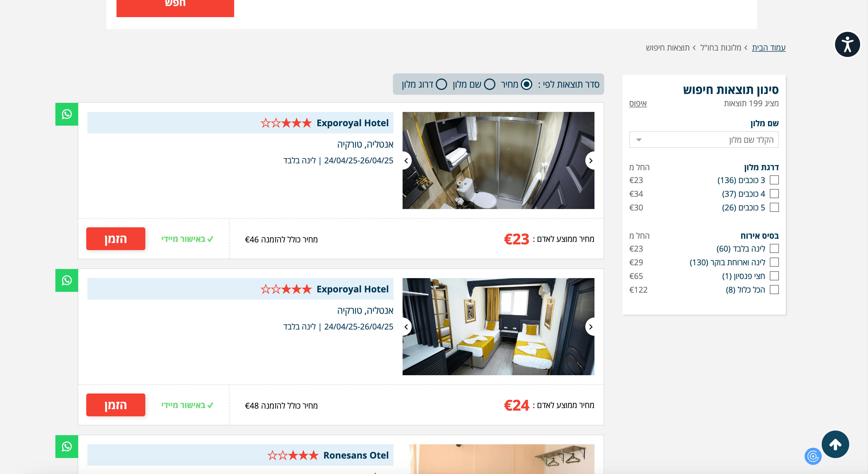Viewport: 868px width, 474px height.
Task: Check the all-inclusive (8) filter checkbox
Action: (x=774, y=290)
